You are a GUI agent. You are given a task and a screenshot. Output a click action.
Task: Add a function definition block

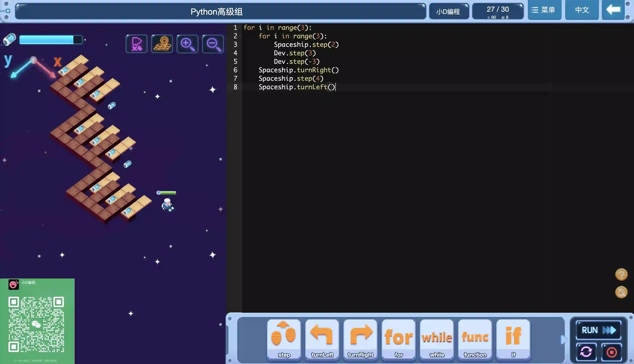[x=475, y=339]
